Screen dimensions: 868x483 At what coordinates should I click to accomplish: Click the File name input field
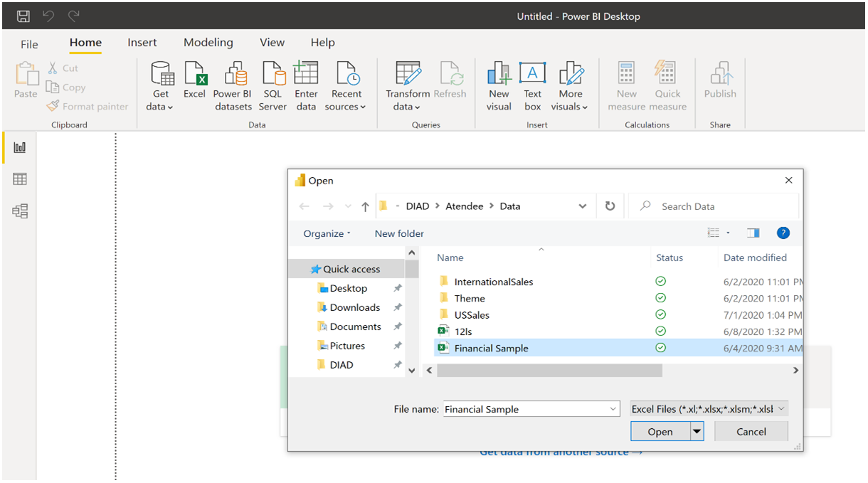click(x=526, y=408)
